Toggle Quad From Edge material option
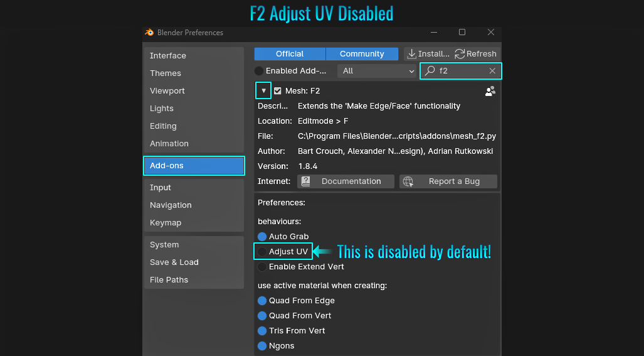Screen dimensions: 644x356 coord(262,301)
